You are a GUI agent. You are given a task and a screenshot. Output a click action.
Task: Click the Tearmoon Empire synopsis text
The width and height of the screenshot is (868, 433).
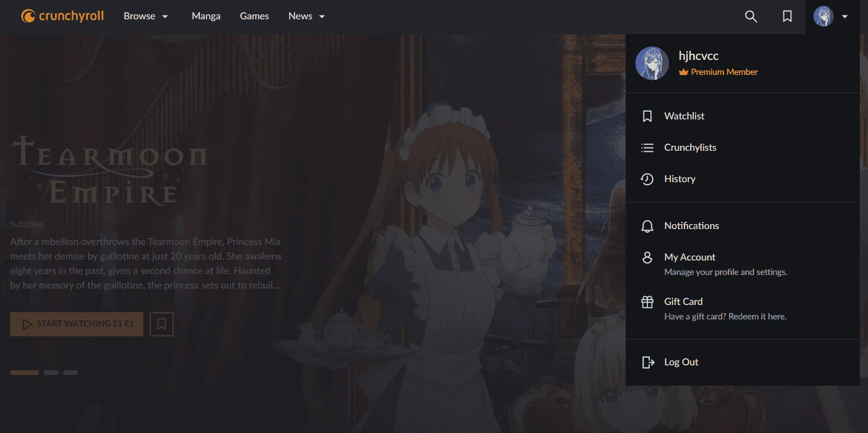pos(145,263)
